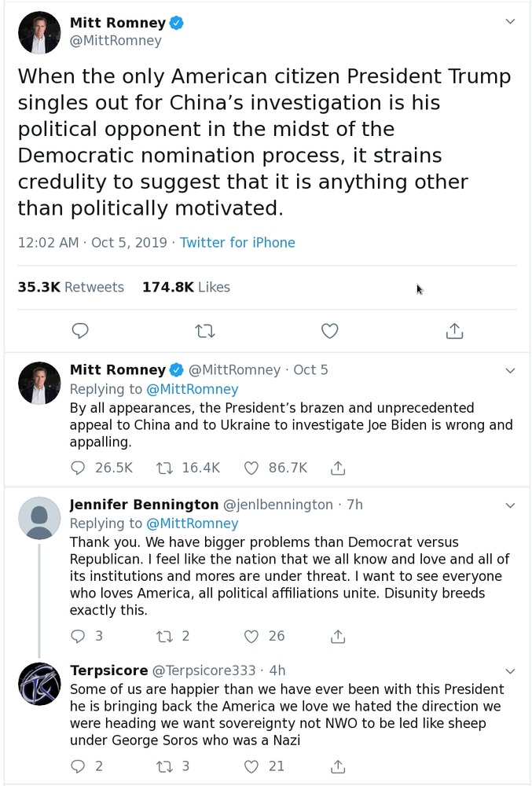
Task: Like the reply with 86.7K likes
Action: click(251, 468)
